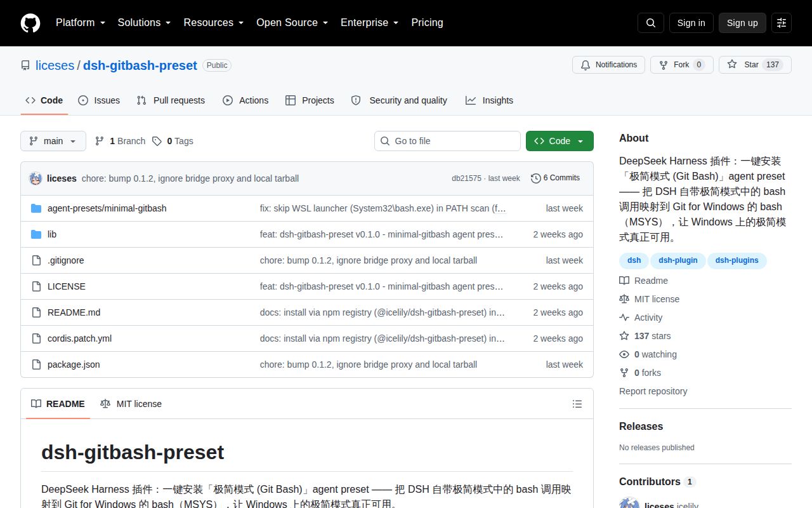Image resolution: width=812 pixels, height=508 pixels.
Task: Switch to Pull requests tab
Action: pos(171,100)
